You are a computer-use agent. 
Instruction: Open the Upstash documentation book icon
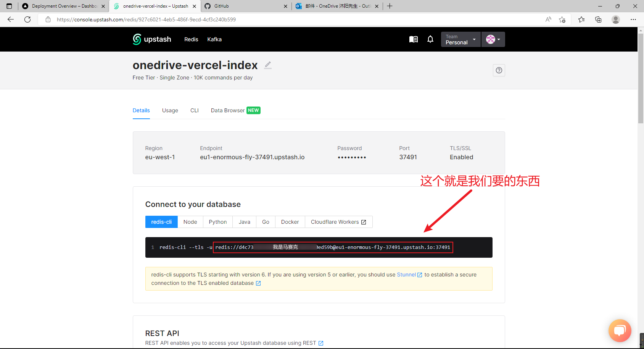(413, 39)
